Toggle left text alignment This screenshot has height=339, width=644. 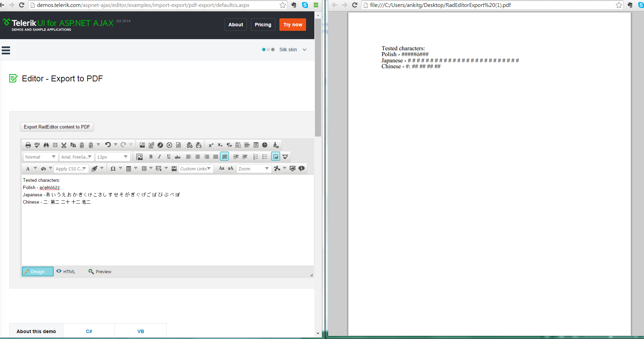[189, 157]
